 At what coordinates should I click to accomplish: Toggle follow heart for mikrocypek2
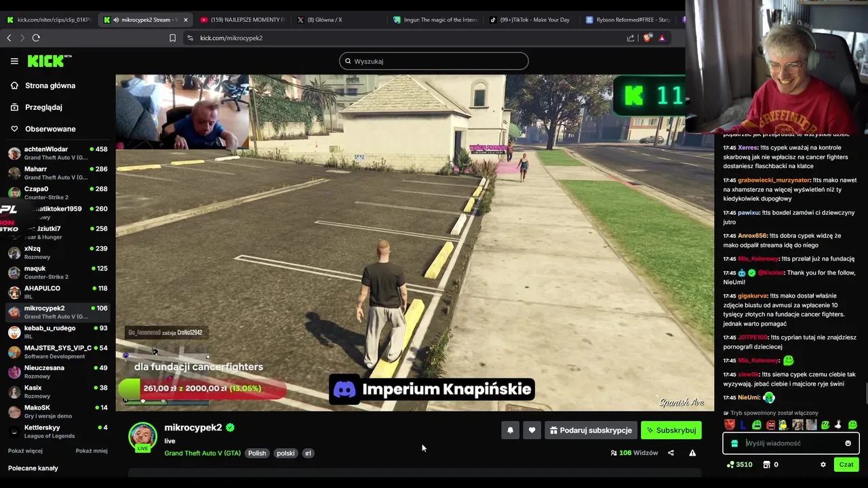click(x=532, y=430)
